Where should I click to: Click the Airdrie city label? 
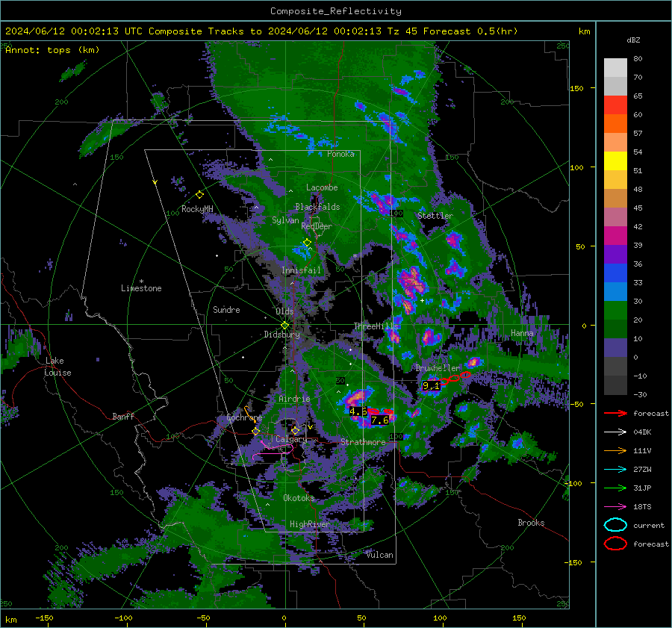tap(294, 399)
